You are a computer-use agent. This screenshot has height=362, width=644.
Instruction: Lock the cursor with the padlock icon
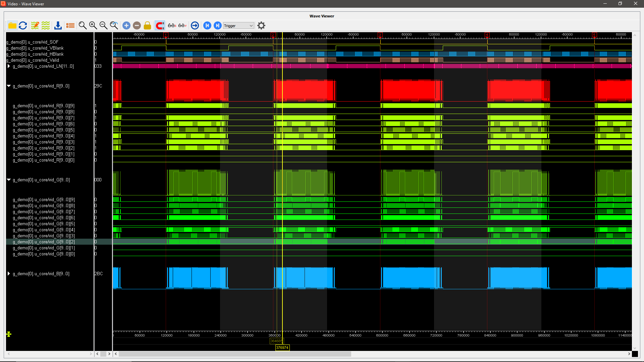click(147, 25)
